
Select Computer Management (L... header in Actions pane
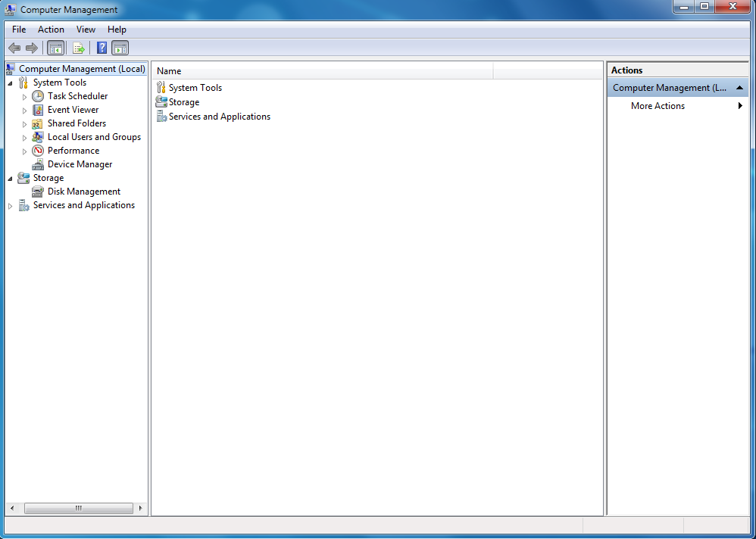(677, 88)
